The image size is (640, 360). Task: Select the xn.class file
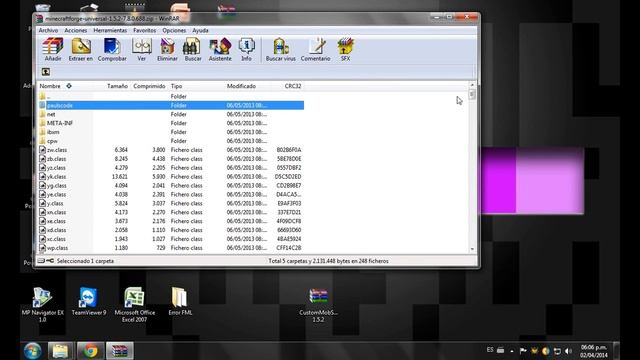pos(171,212)
